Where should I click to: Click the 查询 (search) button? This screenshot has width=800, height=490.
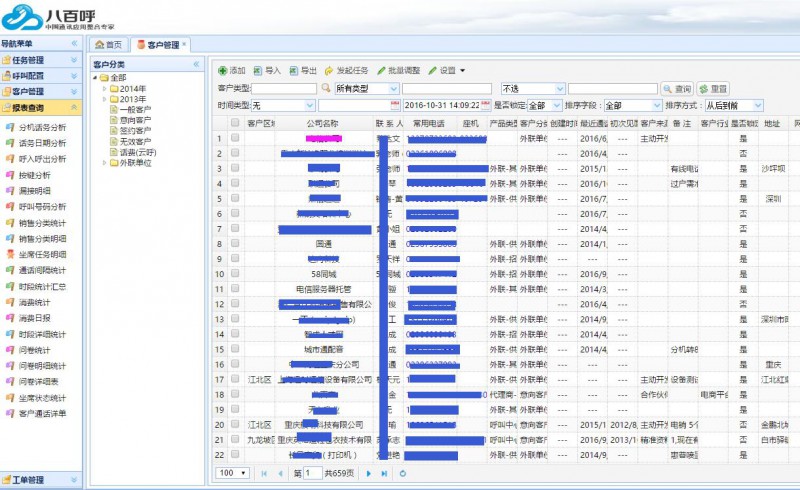[677, 89]
